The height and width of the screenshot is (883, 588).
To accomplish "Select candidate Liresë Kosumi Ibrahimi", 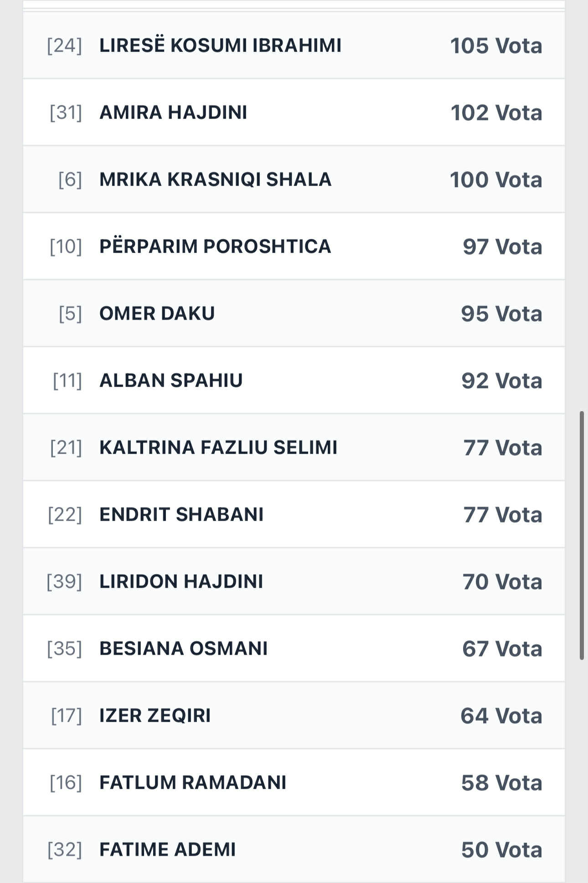I will point(220,45).
